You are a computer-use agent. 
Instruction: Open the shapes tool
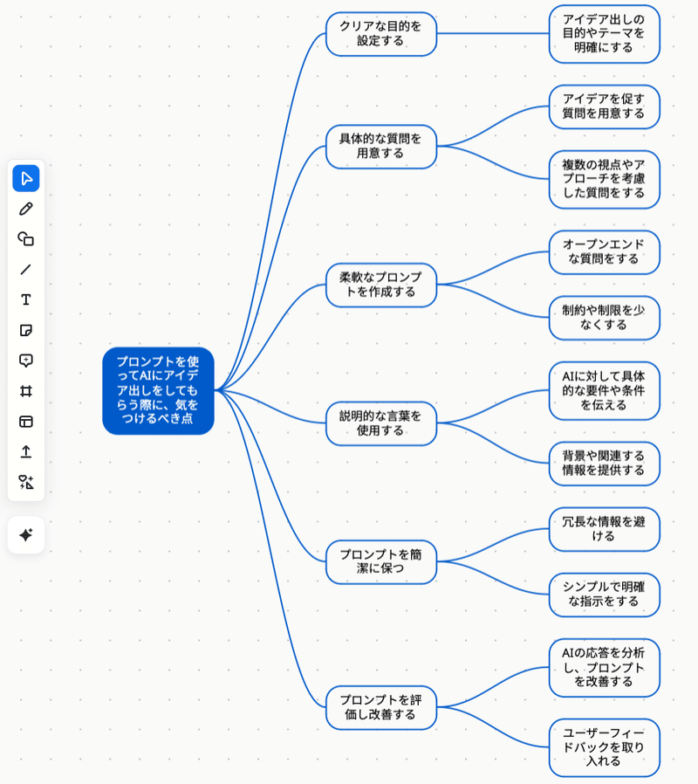click(26, 239)
